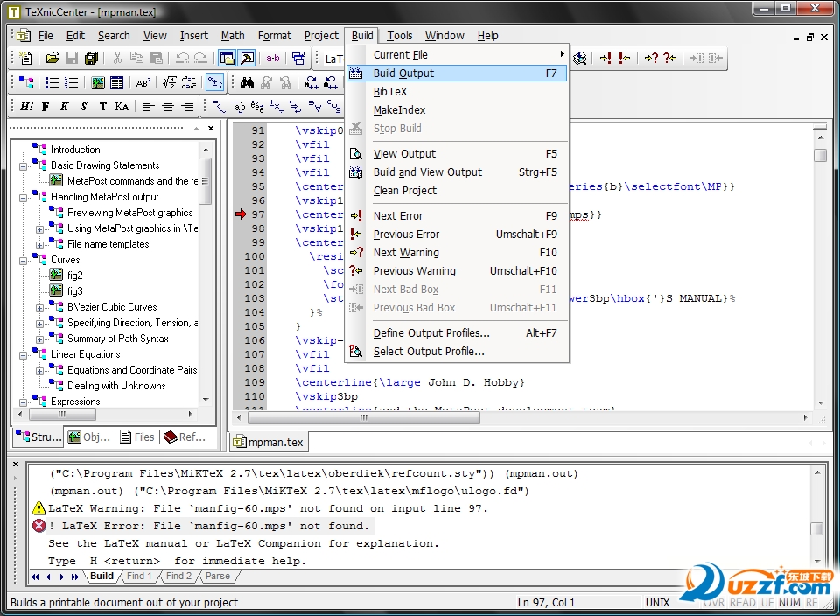Click the new document icon

pos(25,59)
